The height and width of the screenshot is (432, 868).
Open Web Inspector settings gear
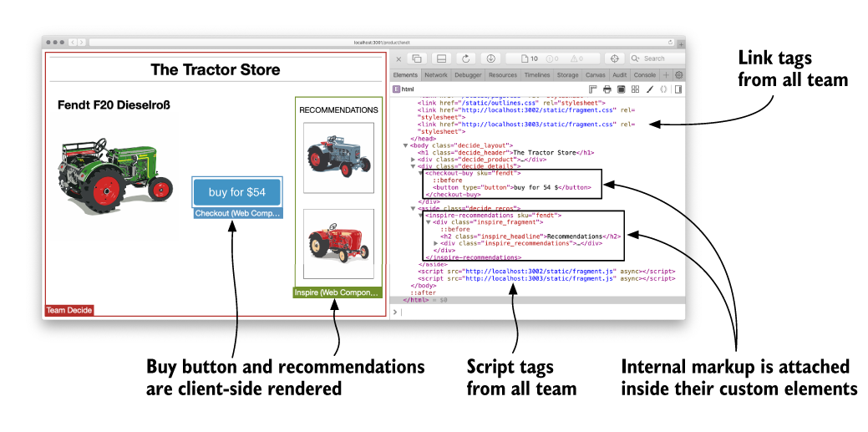pos(678,75)
